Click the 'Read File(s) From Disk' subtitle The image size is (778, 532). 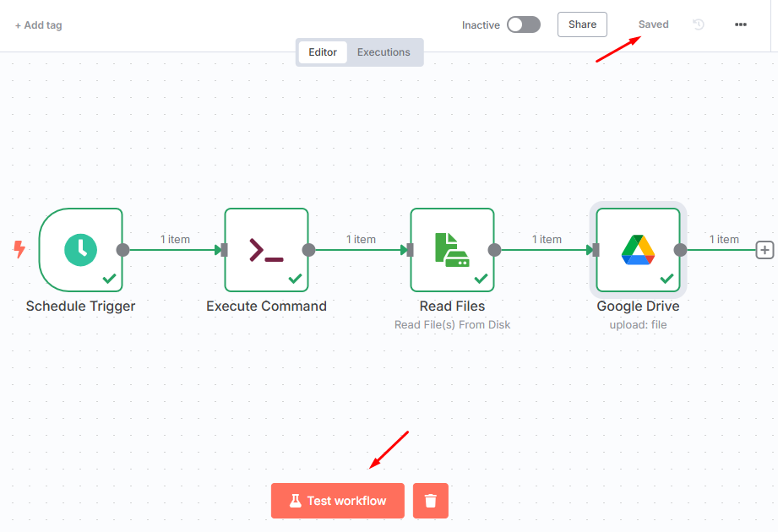click(452, 325)
